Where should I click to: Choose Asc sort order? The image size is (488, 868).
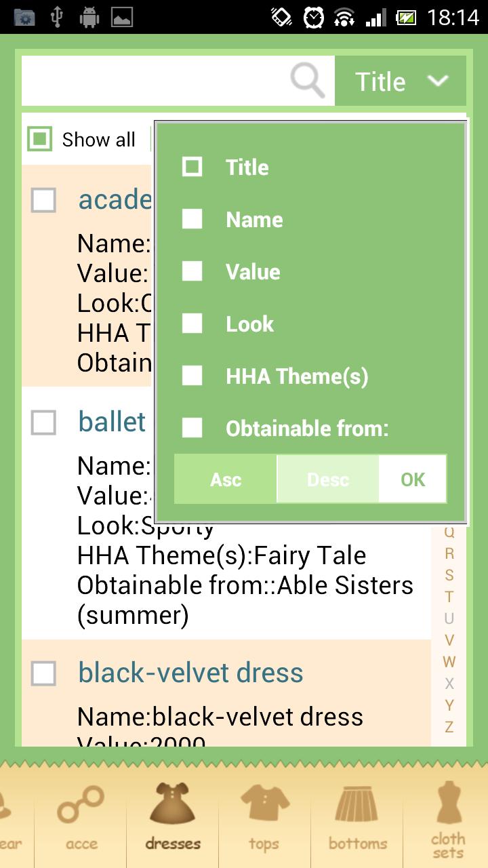[x=226, y=479]
